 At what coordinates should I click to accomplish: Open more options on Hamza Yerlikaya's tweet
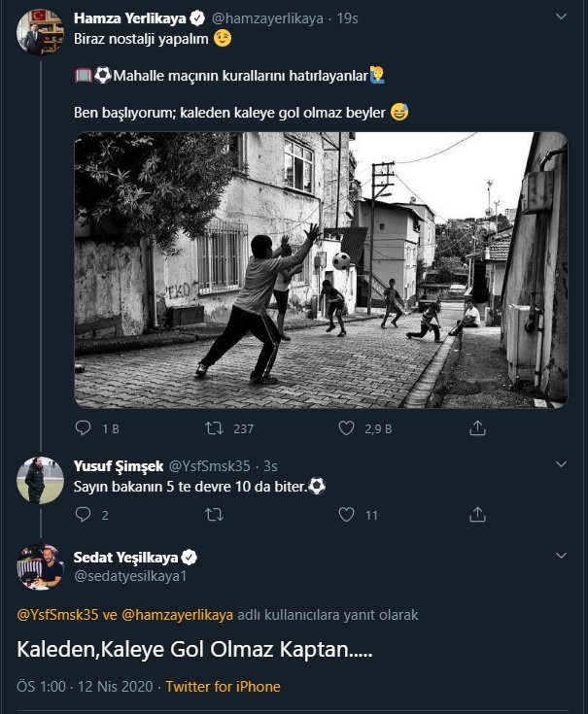560,17
